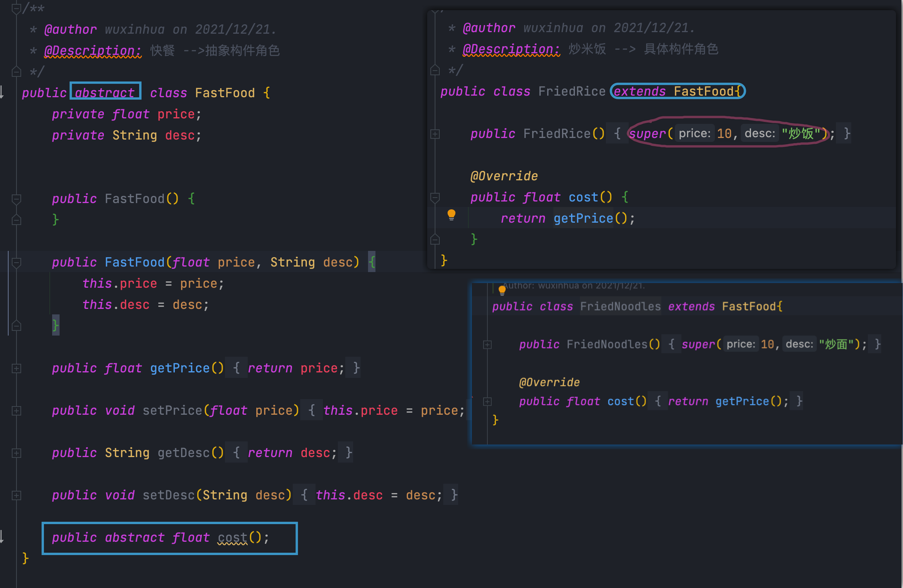Collapse the FriedRice cost() method
The width and height of the screenshot is (903, 588).
[435, 197]
